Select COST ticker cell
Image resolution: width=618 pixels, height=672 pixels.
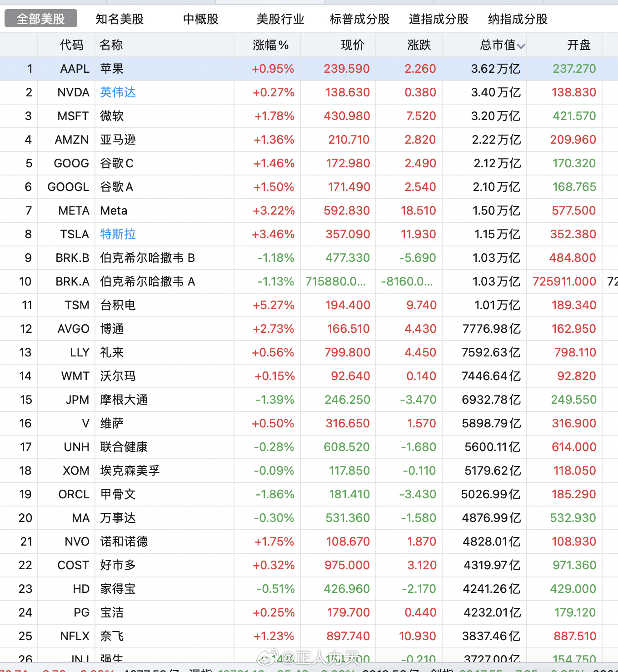[x=73, y=565]
